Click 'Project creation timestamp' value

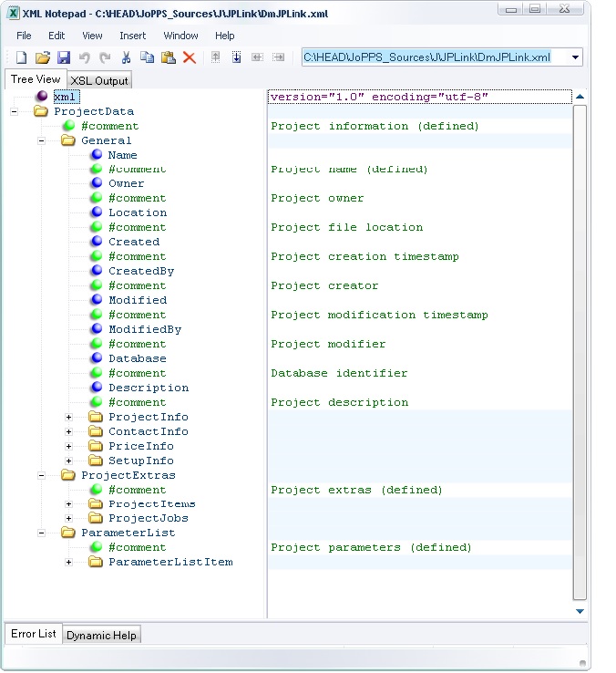tap(364, 256)
